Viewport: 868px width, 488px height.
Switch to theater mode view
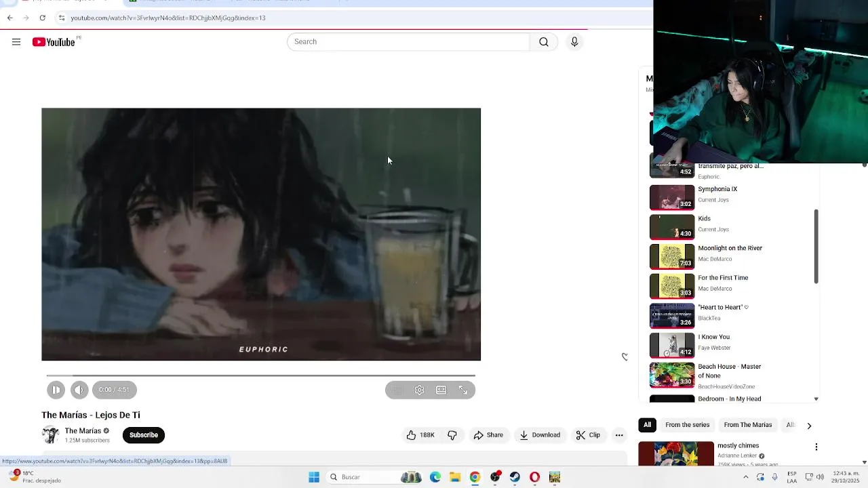(x=441, y=390)
